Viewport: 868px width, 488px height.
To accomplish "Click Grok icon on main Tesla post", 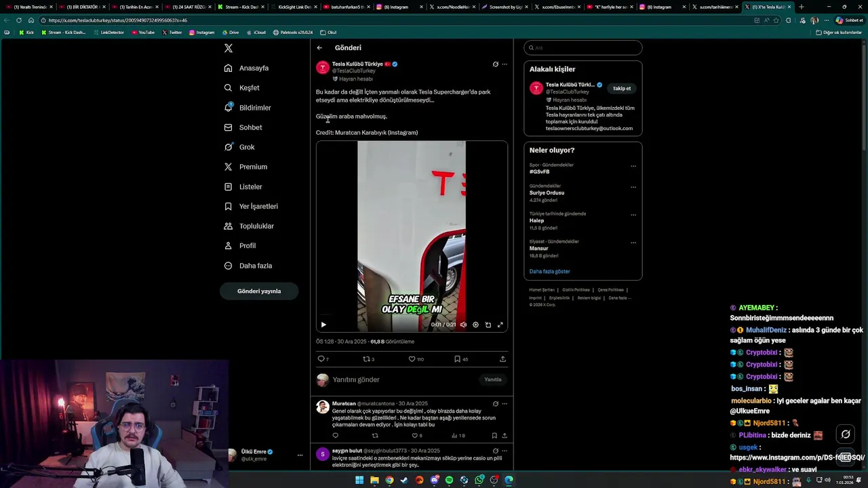I will pyautogui.click(x=495, y=64).
